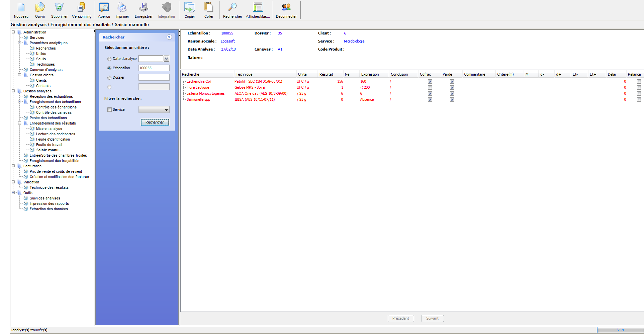Viewport: 644px width, 334px height.
Task: Click the Conclusion column header
Action: click(x=403, y=74)
